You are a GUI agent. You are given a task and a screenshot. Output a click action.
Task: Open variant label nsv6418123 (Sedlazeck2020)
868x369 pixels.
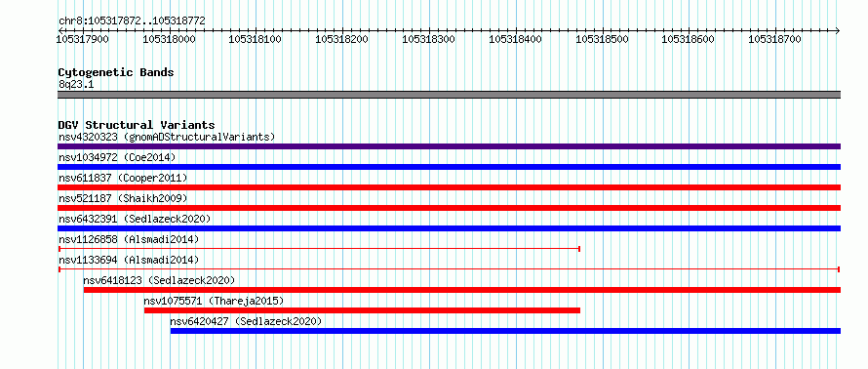[x=159, y=280]
